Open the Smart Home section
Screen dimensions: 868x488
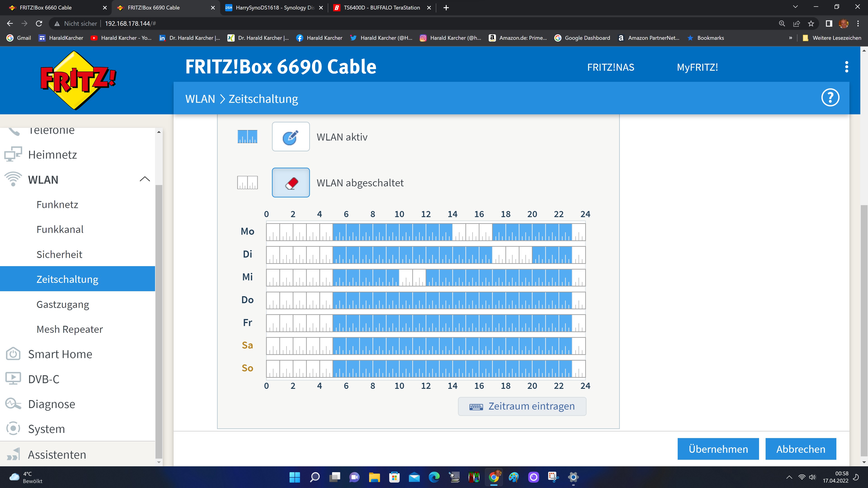coord(60,354)
